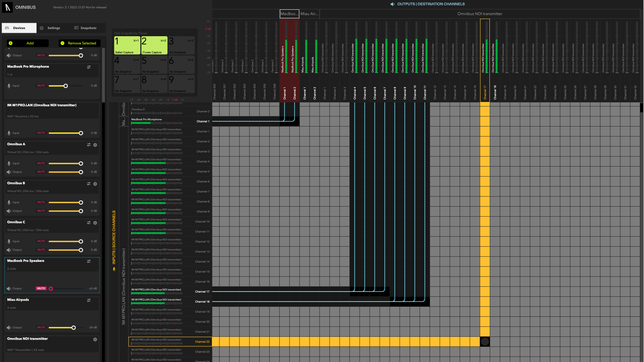Select the source row labeled Channel 17
This screenshot has height=362, width=644.
coord(170,292)
